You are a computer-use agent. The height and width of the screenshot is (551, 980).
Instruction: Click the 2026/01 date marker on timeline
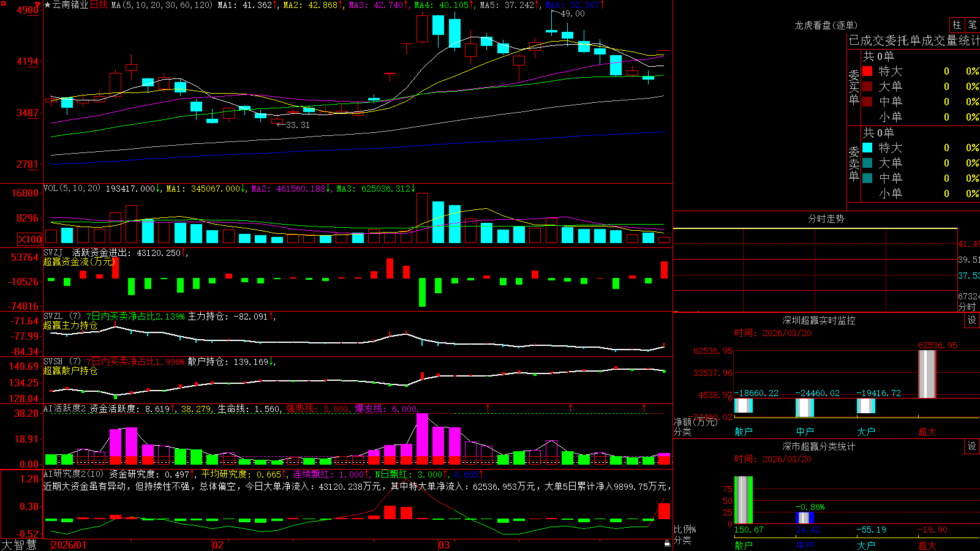click(x=69, y=545)
